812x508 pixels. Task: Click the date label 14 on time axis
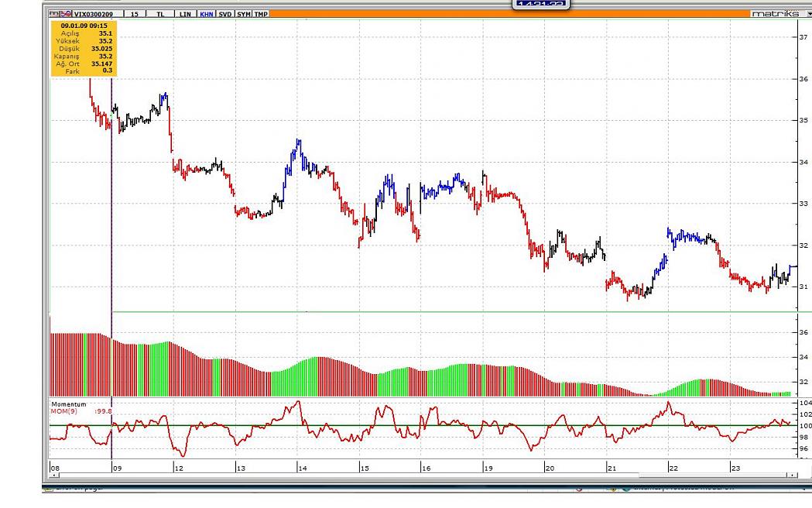302,468
